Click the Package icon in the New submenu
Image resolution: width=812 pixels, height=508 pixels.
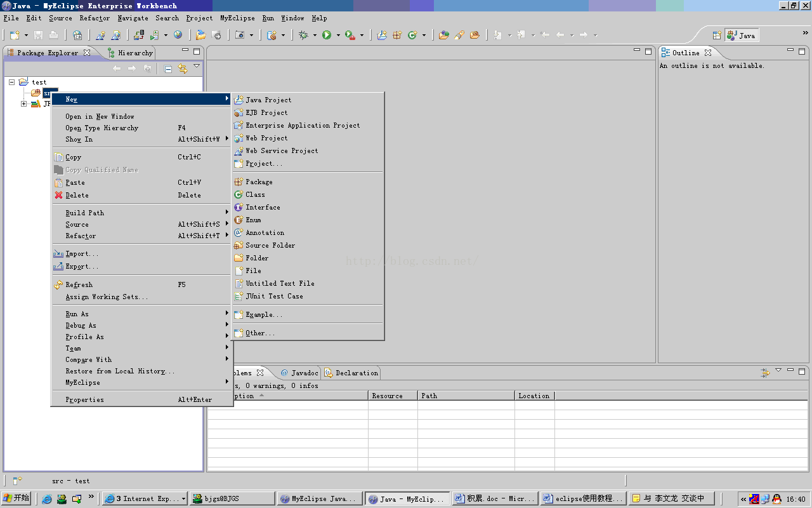(239, 182)
